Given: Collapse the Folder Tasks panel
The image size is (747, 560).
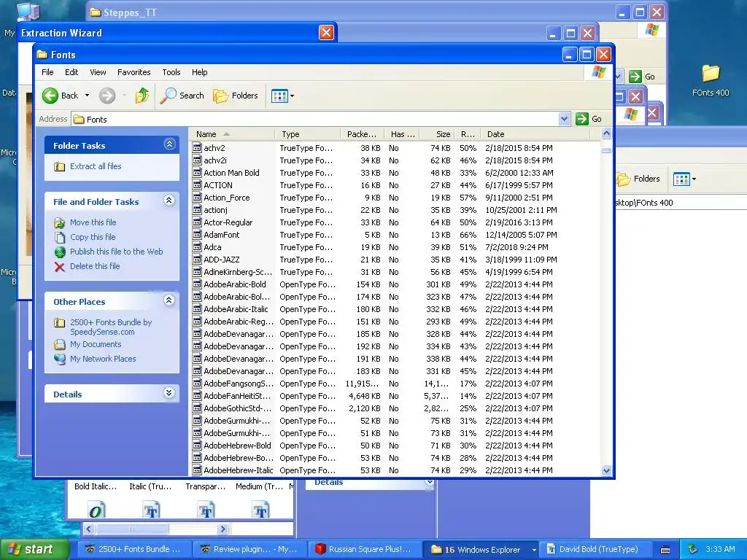Looking at the screenshot, I should tap(169, 144).
